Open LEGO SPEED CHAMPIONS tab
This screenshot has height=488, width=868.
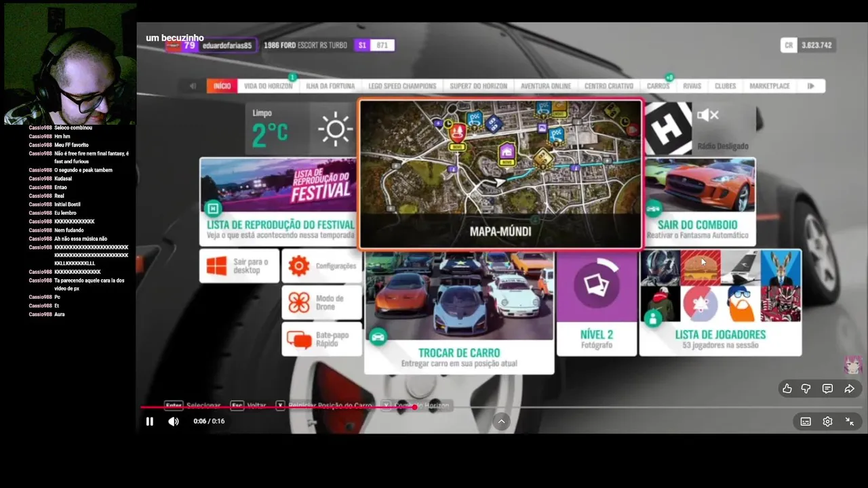click(402, 86)
